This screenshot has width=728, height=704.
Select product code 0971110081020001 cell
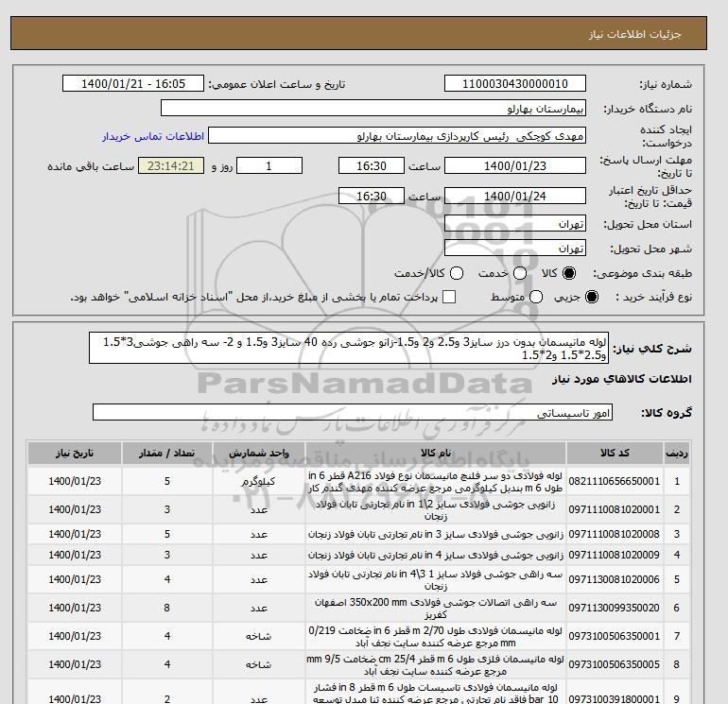615,509
